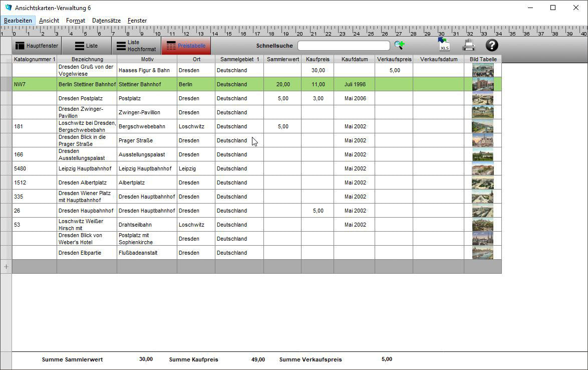Screen dimensions: 588x370
Task: Open the Liste Hochformat view
Action: [136, 46]
